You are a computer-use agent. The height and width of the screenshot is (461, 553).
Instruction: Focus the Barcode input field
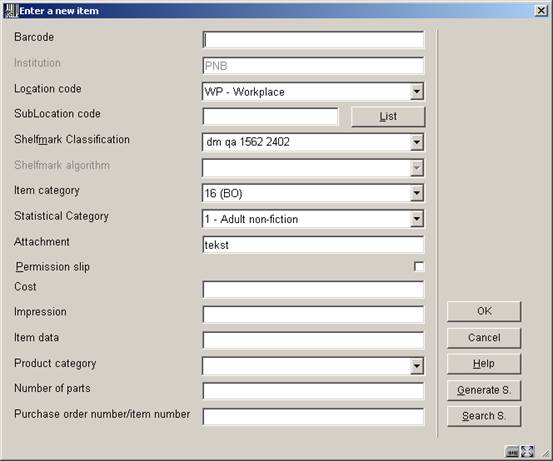(313, 40)
